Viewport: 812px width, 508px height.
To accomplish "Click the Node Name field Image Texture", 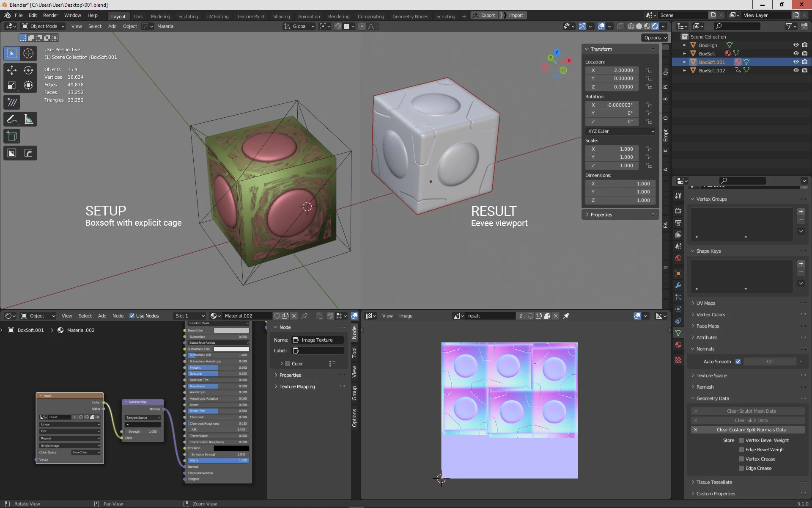I will pyautogui.click(x=318, y=340).
